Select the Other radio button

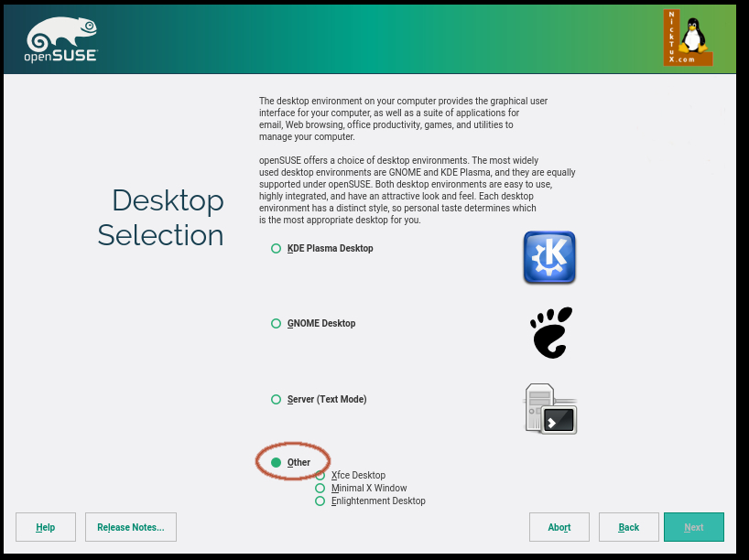click(276, 463)
